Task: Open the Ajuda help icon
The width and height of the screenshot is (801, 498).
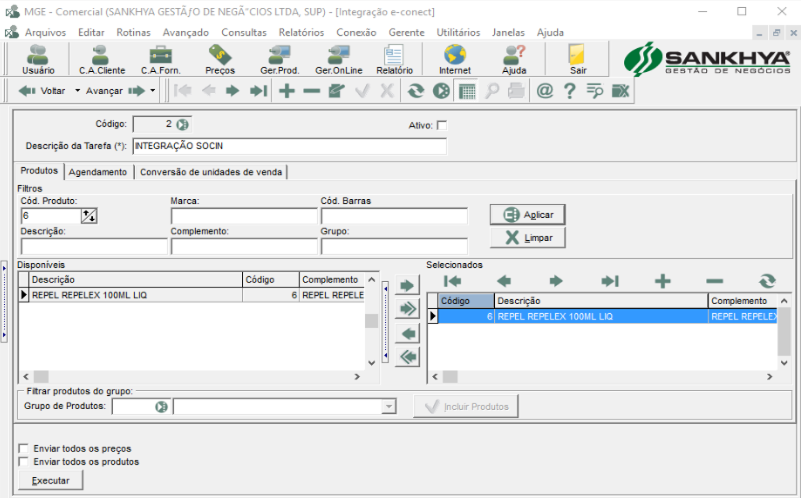Action: pos(514,59)
